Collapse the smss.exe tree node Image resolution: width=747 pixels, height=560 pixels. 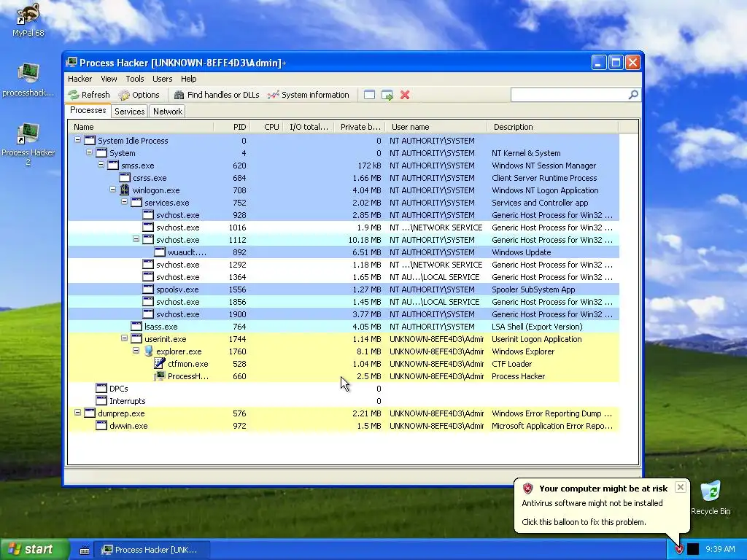click(101, 166)
